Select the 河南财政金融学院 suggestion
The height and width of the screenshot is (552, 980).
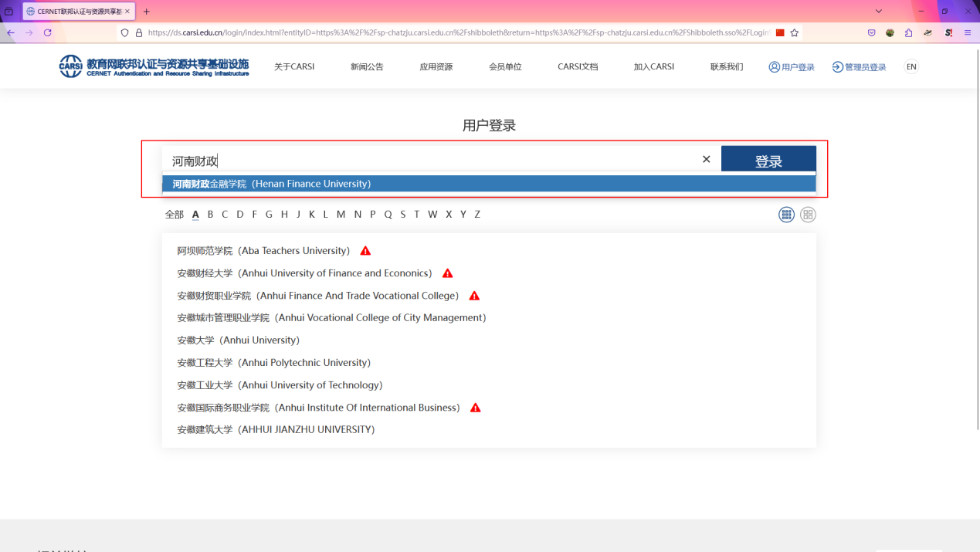click(489, 184)
